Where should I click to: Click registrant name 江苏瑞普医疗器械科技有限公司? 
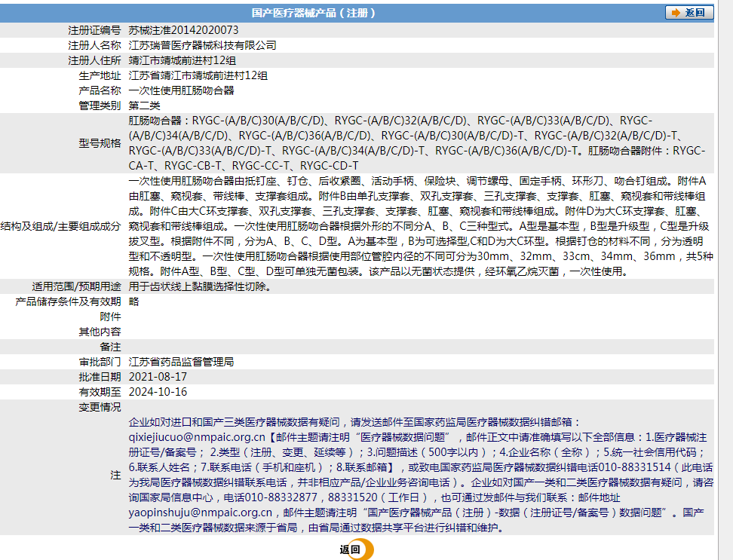coord(202,45)
